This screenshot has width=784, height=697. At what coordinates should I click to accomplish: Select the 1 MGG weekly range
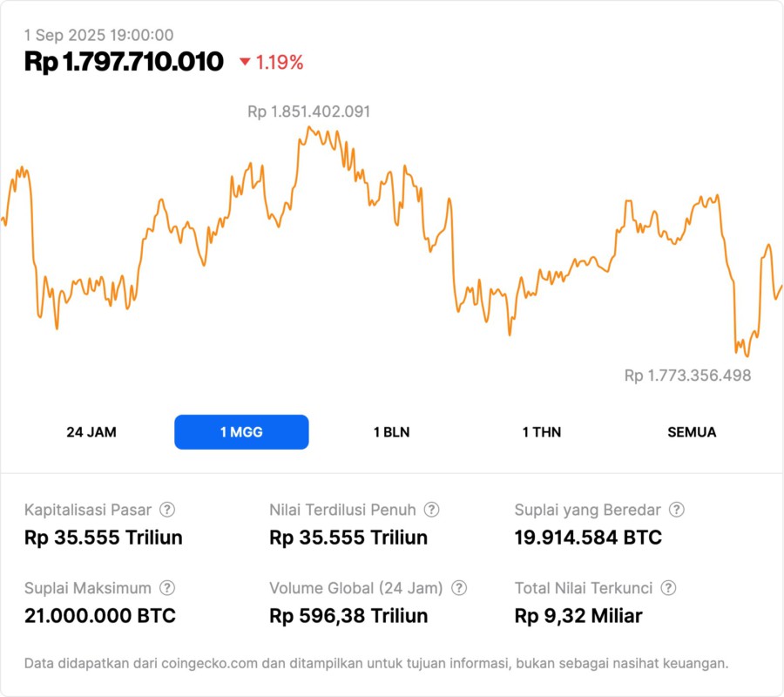click(241, 432)
